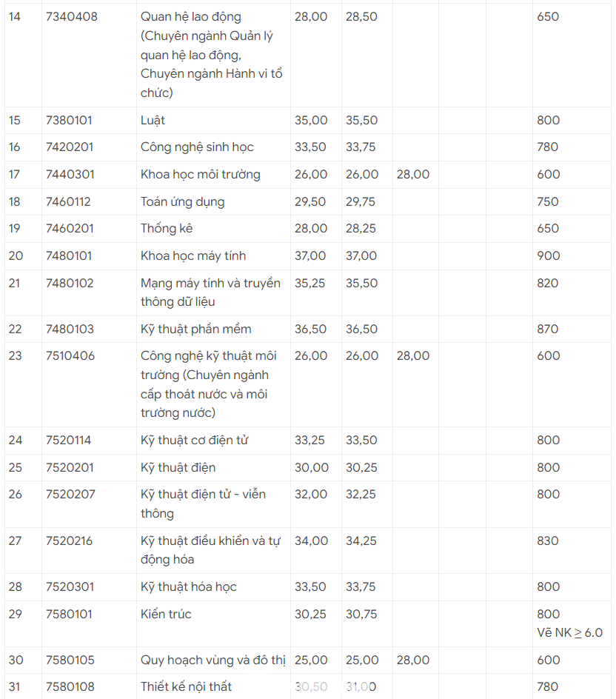Viewport: 616px width, 699px height.
Task: Click the 'Toán ứng dụng' row name
Action: 182,201
